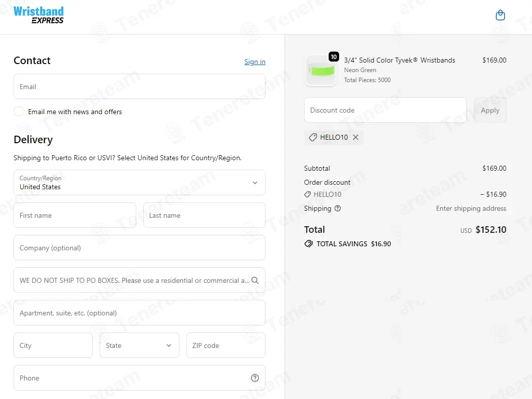Click the Puerto Rico shipping note text
The image size is (532, 399).
pos(128,158)
